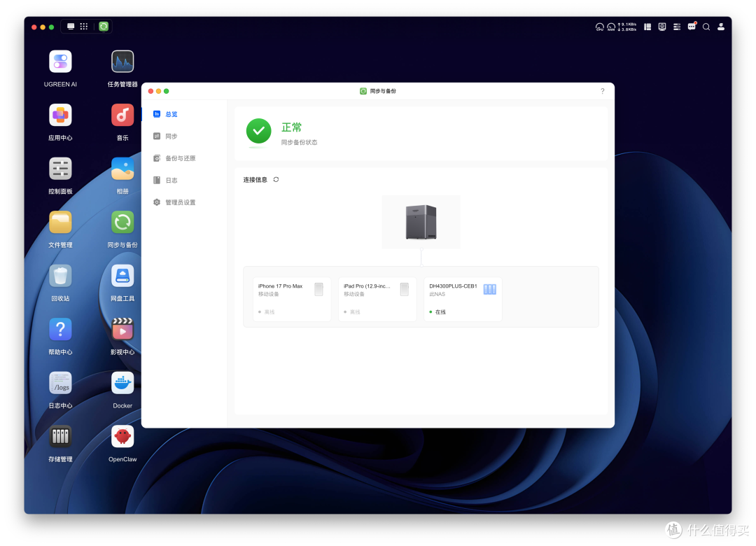
Task: Open 文件管理 file manager icon
Action: coord(60,223)
